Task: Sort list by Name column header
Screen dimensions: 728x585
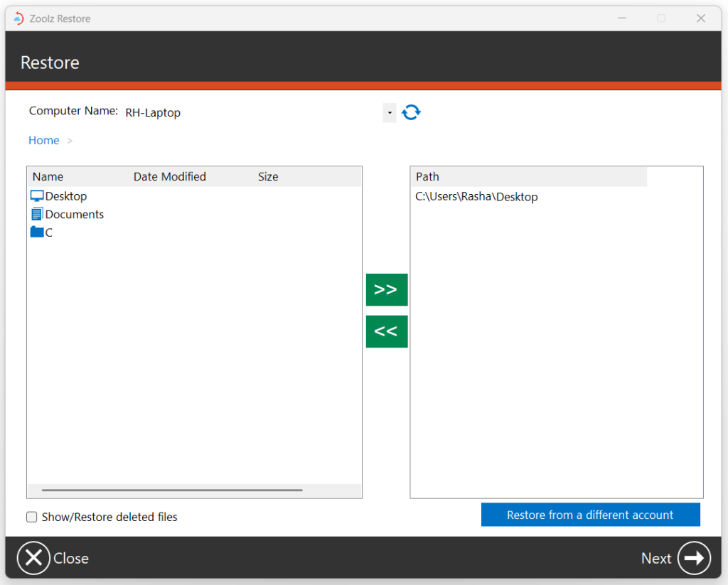Action: (48, 177)
